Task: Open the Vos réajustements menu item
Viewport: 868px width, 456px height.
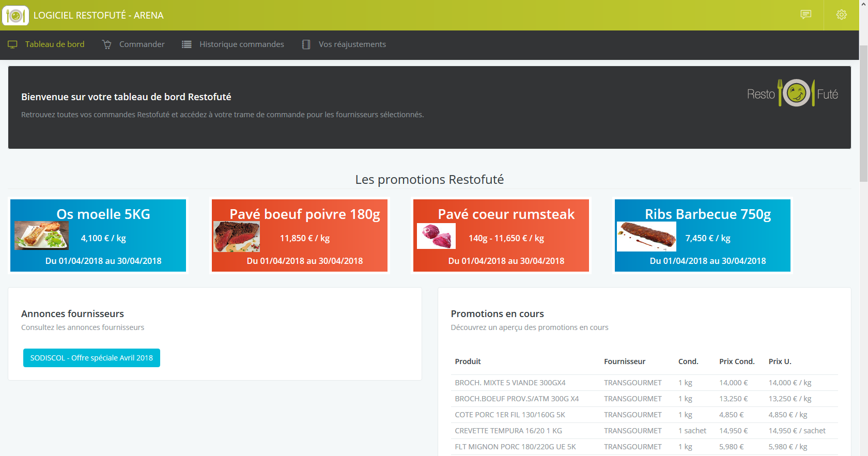Action: tap(352, 44)
